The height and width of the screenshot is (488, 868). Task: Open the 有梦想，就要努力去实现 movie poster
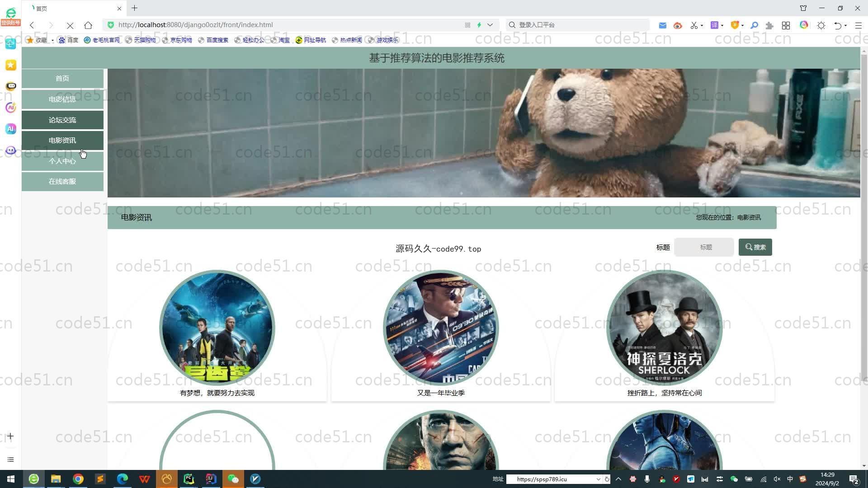click(x=217, y=328)
